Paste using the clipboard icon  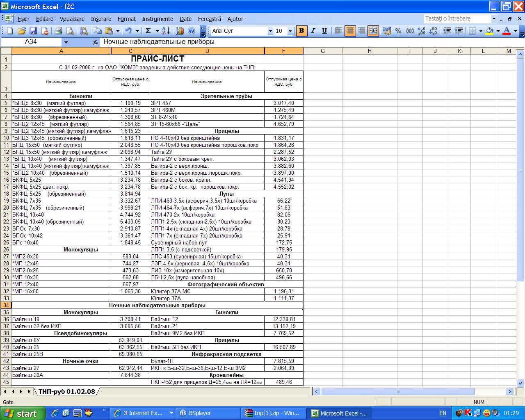coord(109,31)
